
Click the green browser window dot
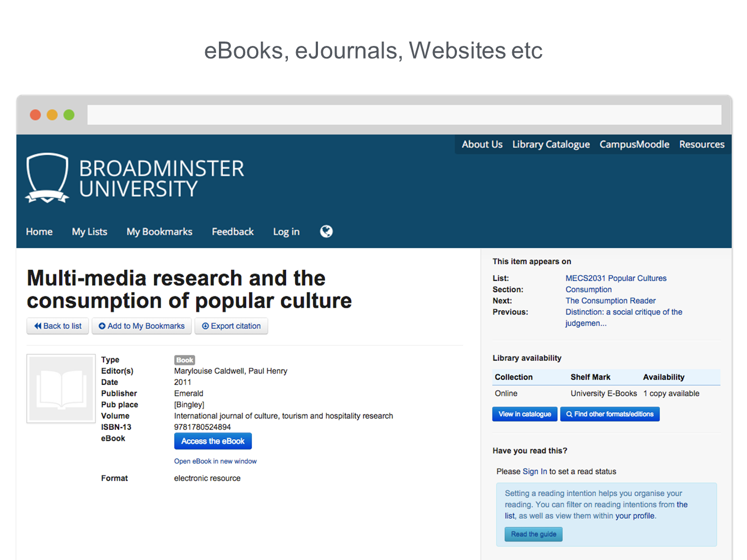click(x=69, y=115)
